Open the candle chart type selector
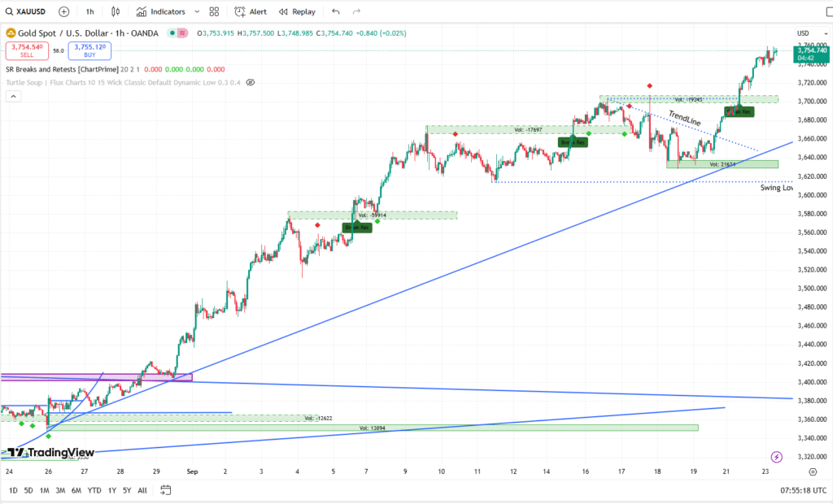 tap(116, 11)
